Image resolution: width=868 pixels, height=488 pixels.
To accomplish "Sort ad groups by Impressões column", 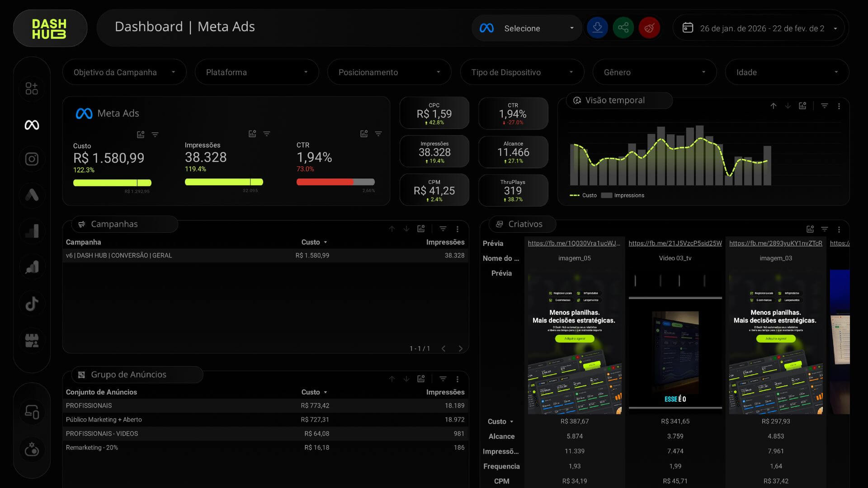I will pyautogui.click(x=445, y=392).
